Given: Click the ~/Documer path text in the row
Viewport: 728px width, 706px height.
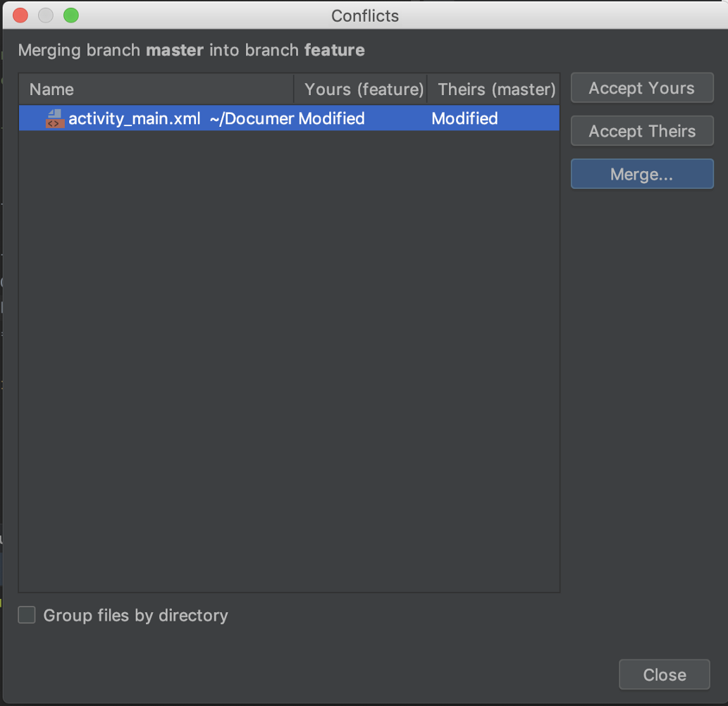Looking at the screenshot, I should (251, 118).
